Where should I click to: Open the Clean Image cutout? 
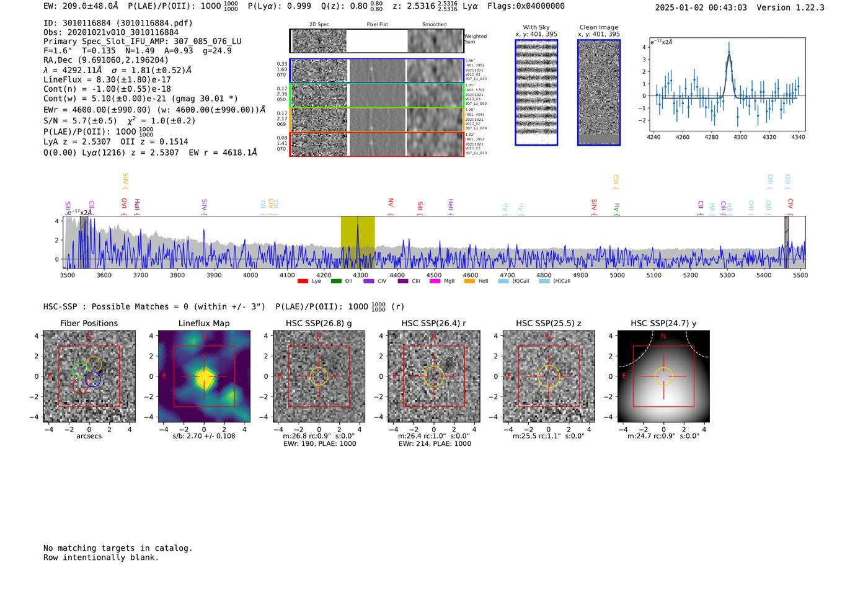pos(599,92)
